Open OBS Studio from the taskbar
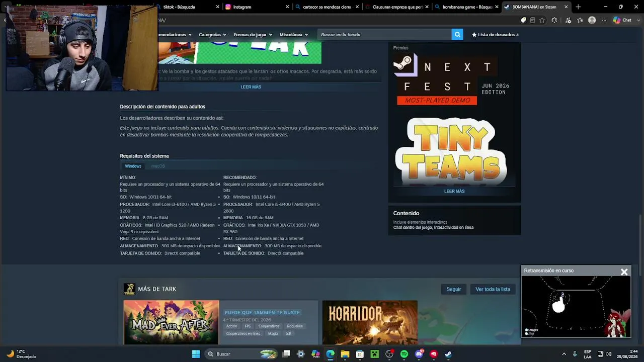Screen dimensions: 644x362 (x=389, y=354)
